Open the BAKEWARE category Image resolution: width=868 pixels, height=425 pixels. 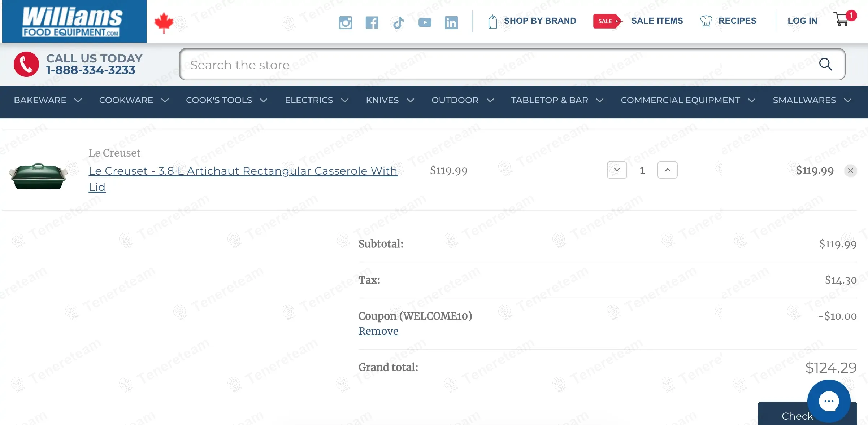tap(40, 100)
